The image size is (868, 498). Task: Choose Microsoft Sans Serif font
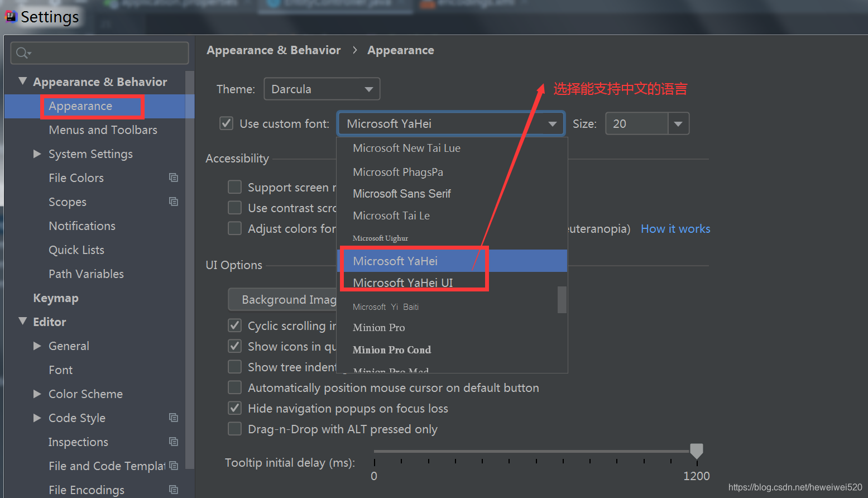(453, 194)
